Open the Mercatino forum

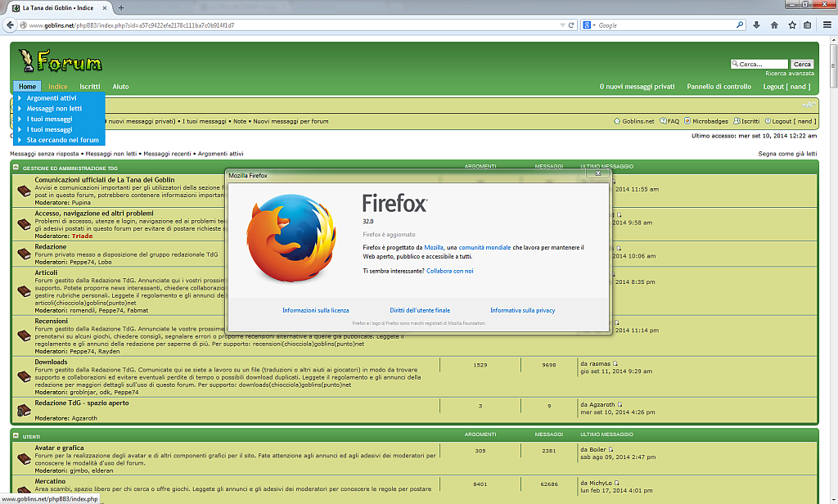click(x=50, y=482)
